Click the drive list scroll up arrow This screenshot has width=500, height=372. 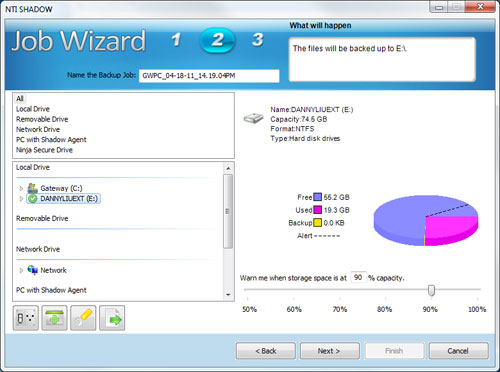[x=228, y=168]
